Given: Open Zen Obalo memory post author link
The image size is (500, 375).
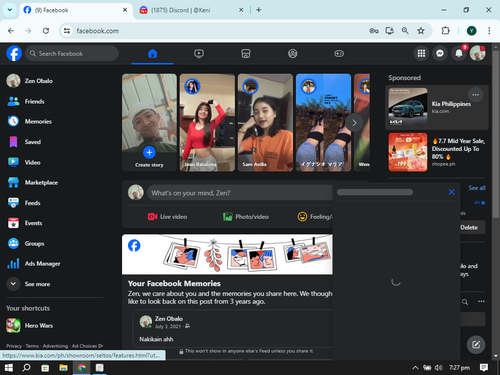Looking at the screenshot, I should coord(169,319).
